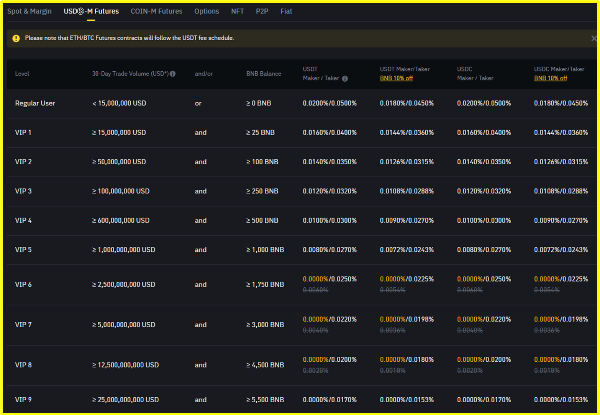The image size is (600, 415).
Task: Click the ≥ 1,000 BNB balance cell
Action: pyautogui.click(x=265, y=250)
